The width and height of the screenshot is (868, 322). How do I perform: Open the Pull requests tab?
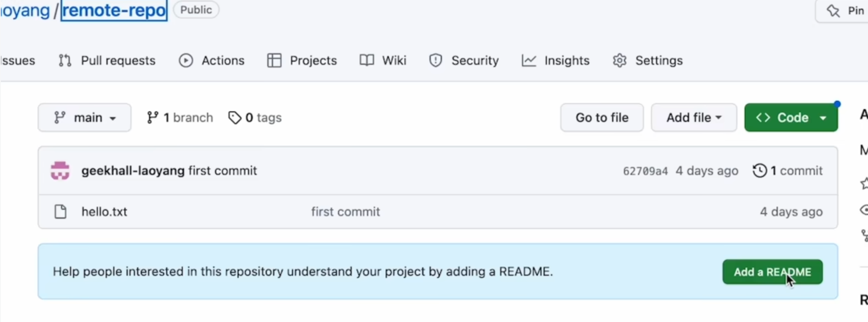[107, 60]
